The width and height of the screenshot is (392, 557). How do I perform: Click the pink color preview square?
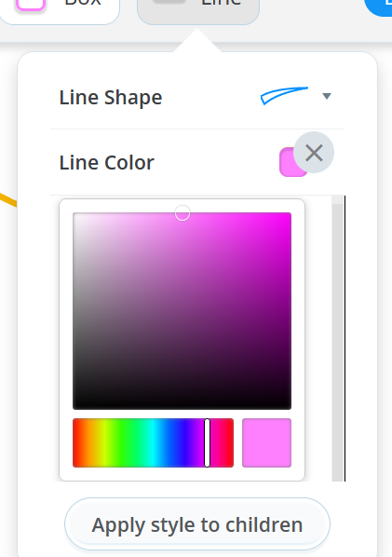click(266, 442)
